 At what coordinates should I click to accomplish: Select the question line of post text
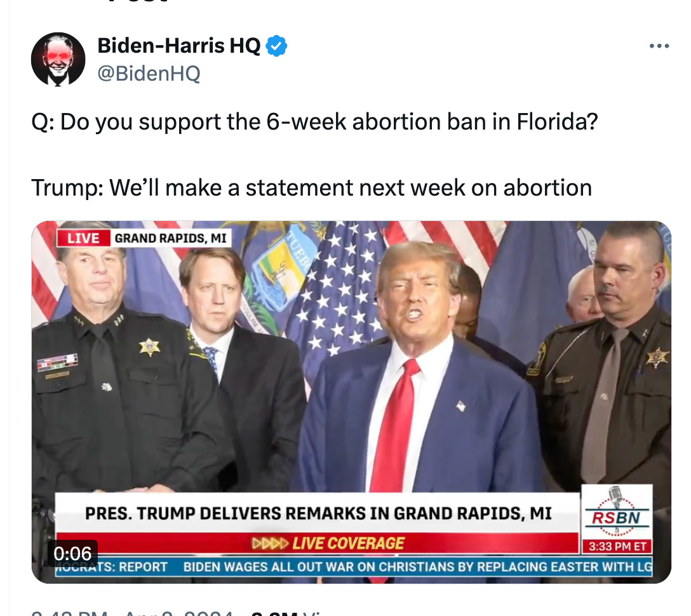[x=314, y=122]
